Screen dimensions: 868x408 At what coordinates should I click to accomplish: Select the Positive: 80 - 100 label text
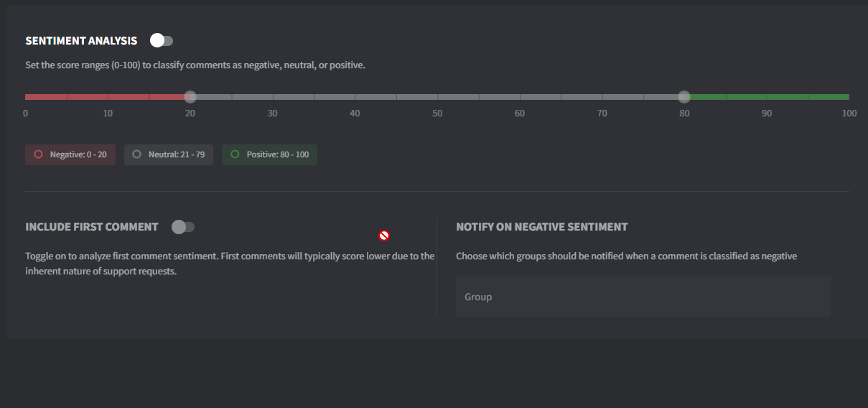pyautogui.click(x=277, y=154)
